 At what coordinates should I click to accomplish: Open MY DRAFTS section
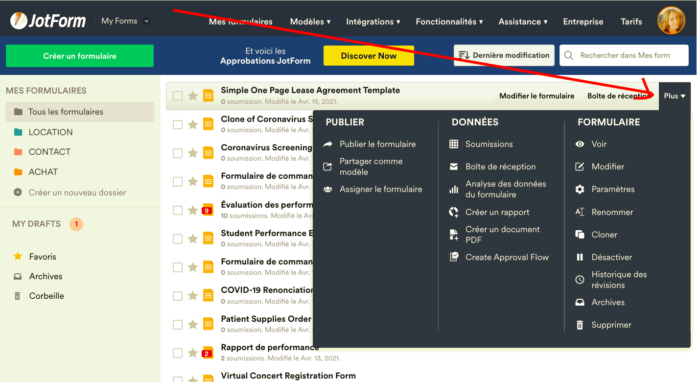coord(36,224)
